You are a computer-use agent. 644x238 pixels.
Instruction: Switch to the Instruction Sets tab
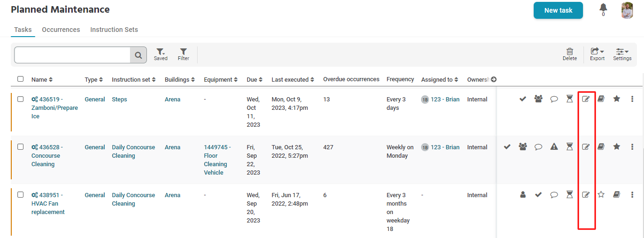(114, 30)
